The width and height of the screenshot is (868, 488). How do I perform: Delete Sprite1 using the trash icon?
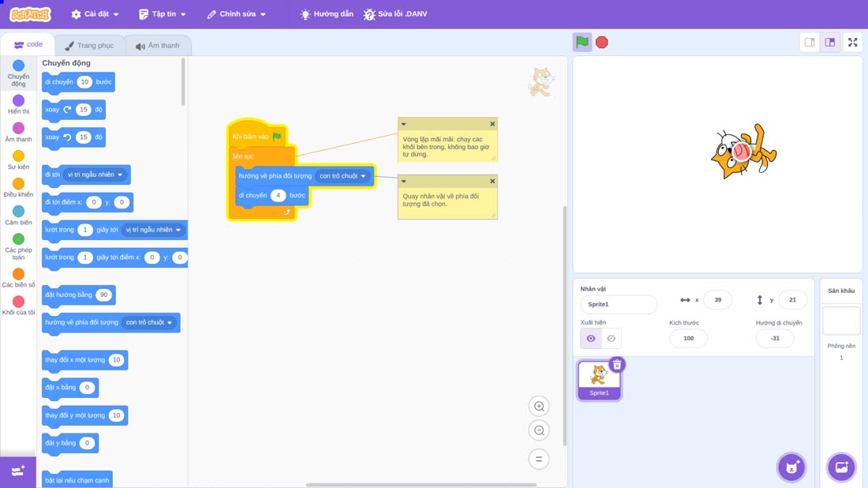(617, 365)
